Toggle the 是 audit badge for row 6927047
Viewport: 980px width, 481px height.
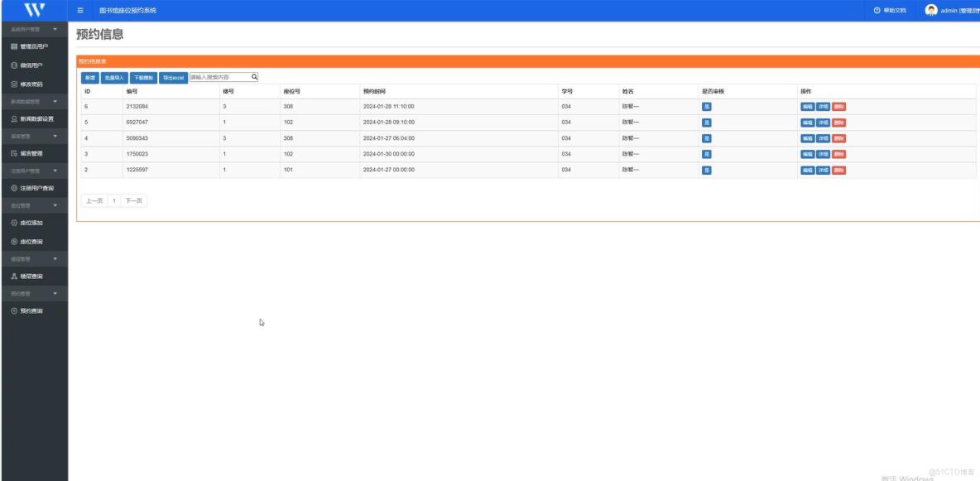(x=706, y=123)
